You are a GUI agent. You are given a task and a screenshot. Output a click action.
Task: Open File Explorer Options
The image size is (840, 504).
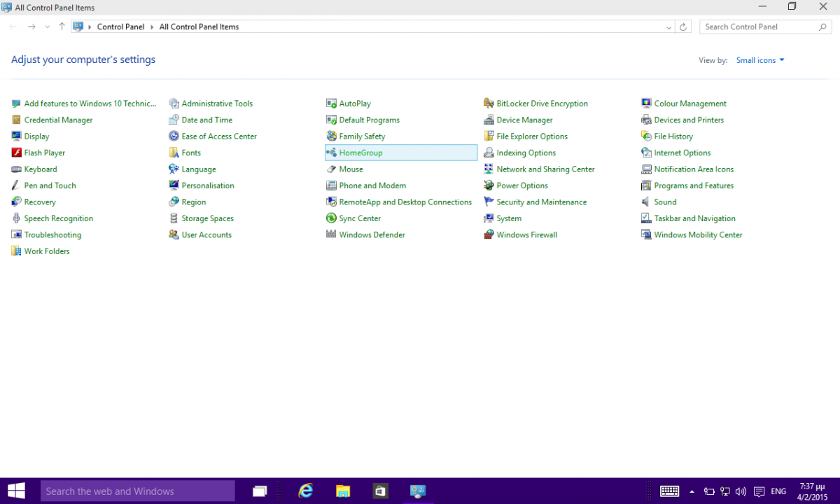coord(532,136)
